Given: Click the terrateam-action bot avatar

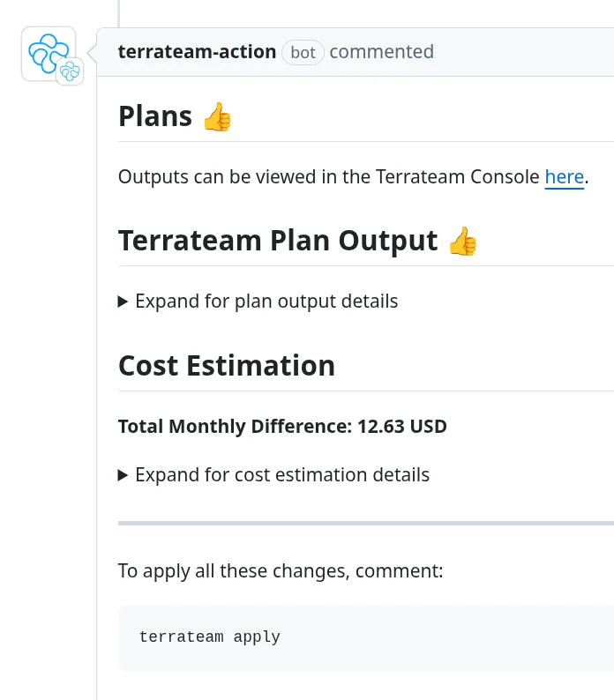Looking at the screenshot, I should tap(44, 50).
